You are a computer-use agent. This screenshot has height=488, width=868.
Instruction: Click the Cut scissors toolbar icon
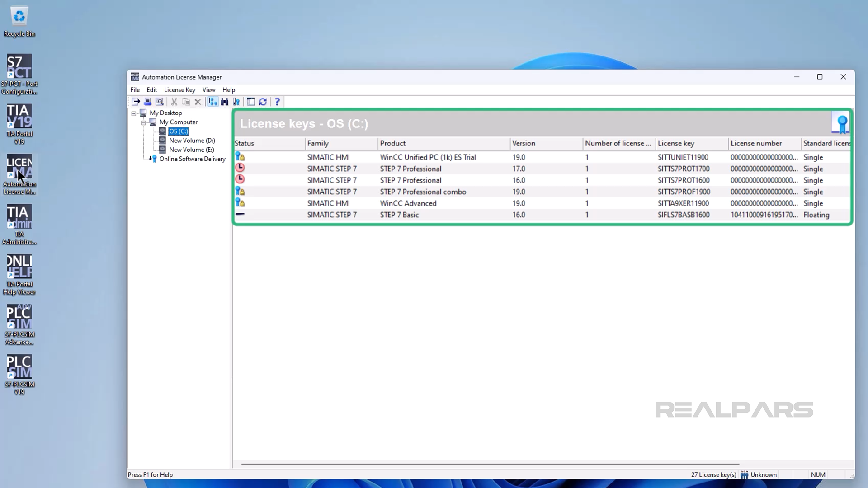click(x=174, y=102)
